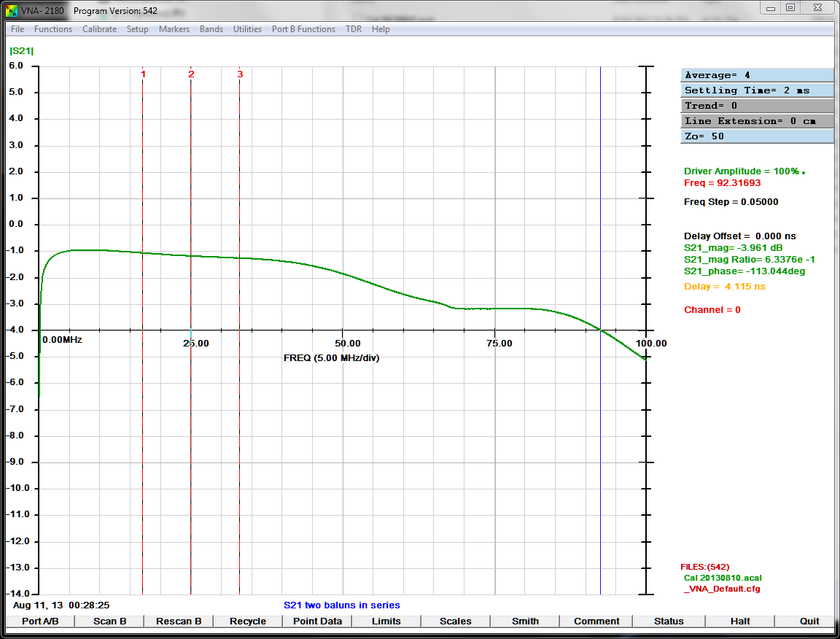Open the File menu

coord(17,29)
